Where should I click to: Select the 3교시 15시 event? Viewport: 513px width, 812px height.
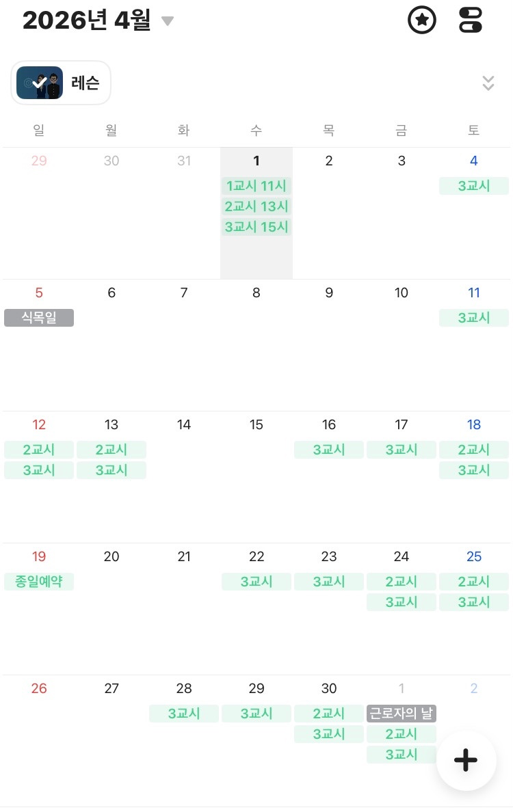pyautogui.click(x=256, y=227)
